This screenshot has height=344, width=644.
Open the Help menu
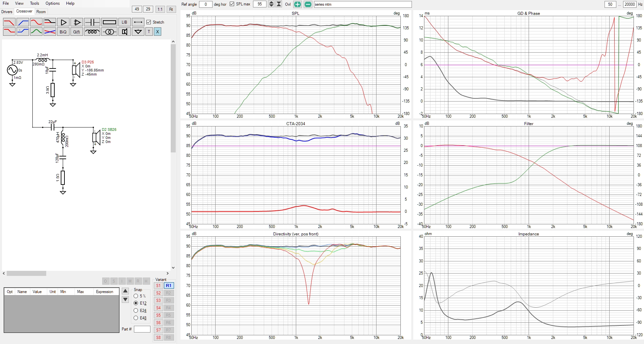tap(70, 3)
